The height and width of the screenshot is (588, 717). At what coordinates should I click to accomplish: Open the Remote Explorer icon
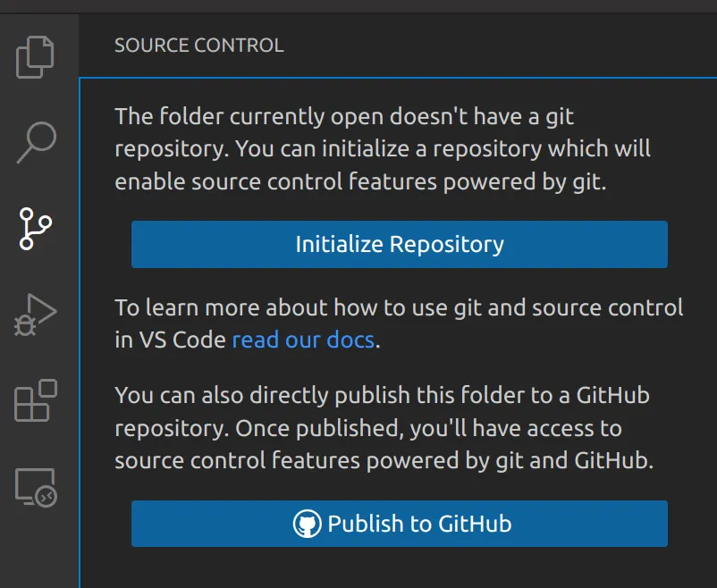(x=36, y=487)
